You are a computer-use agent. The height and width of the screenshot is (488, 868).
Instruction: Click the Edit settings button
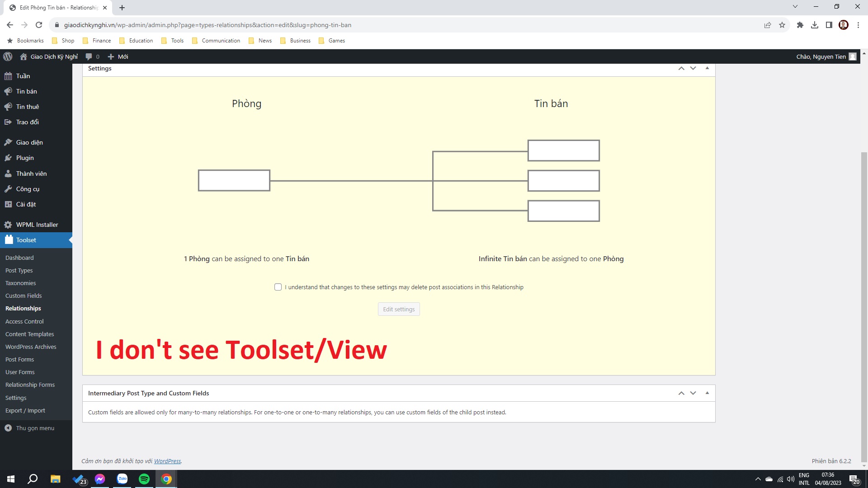tap(399, 309)
